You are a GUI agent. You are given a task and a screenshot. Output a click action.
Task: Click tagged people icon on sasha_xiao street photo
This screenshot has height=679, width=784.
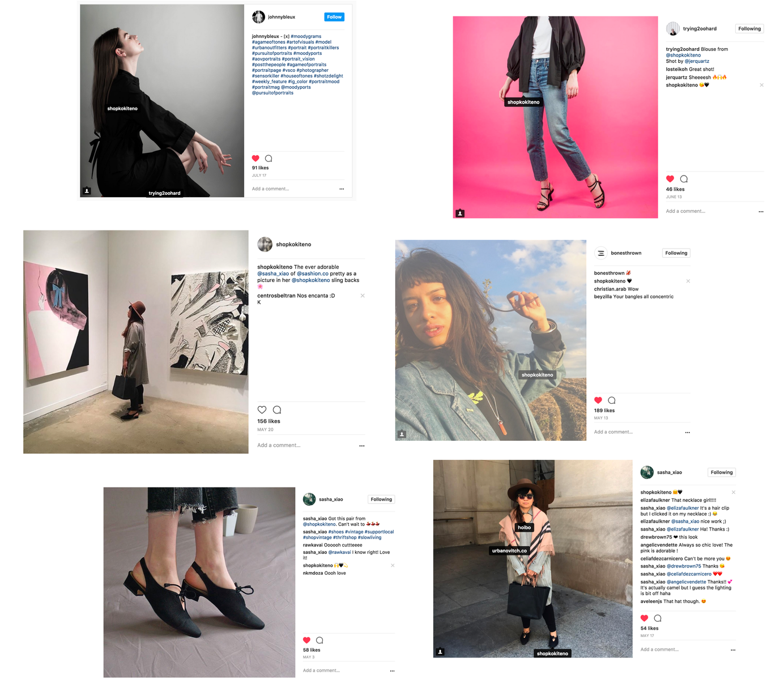[x=440, y=652]
